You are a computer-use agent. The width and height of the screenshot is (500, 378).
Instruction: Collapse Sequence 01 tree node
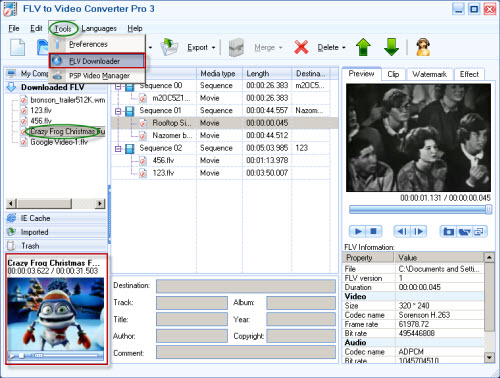118,111
